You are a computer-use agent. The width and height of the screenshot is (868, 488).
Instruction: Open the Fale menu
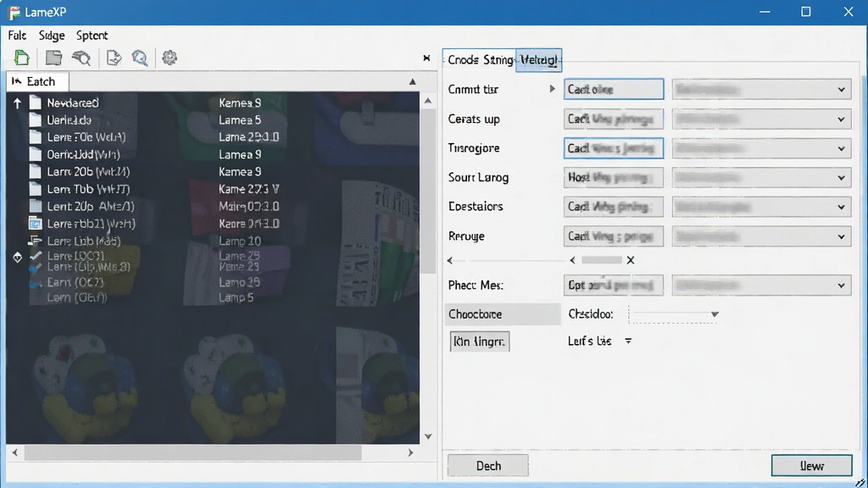[17, 36]
